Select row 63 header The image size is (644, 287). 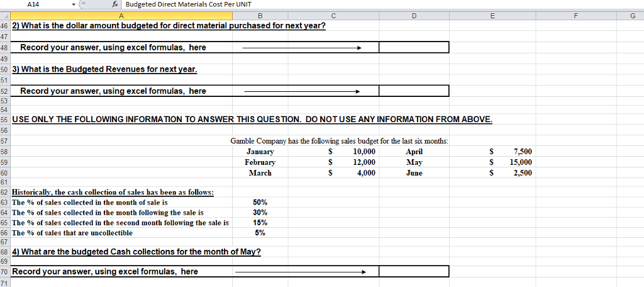click(x=5, y=202)
